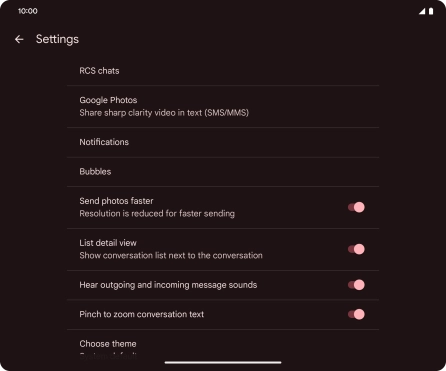Open RCS chats settings
Image resolution: width=446 pixels, height=371 pixels.
tap(223, 71)
